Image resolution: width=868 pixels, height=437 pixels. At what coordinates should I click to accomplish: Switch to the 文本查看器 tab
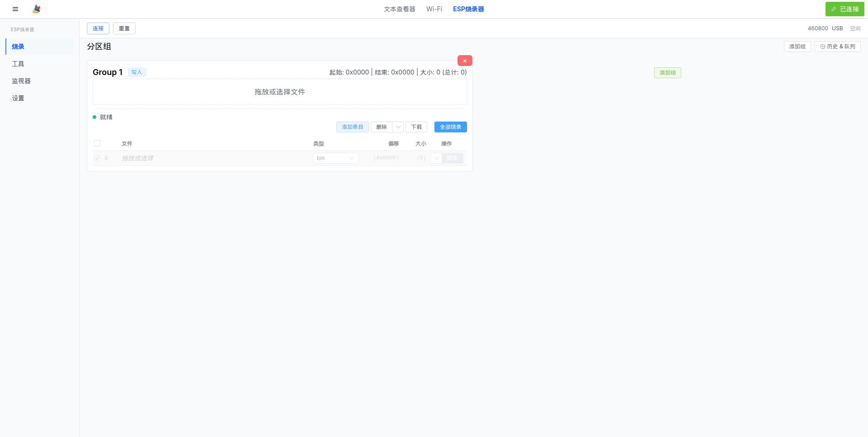400,9
